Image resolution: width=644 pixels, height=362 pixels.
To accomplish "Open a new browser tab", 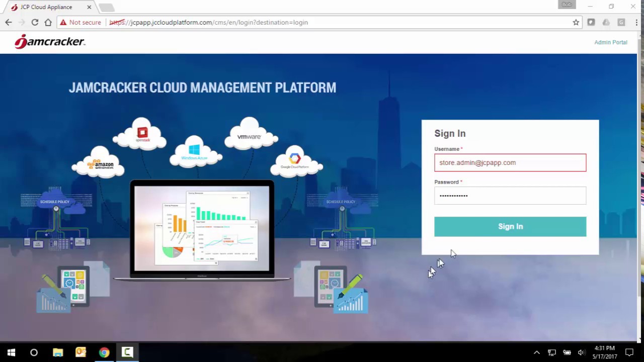I will [106, 7].
